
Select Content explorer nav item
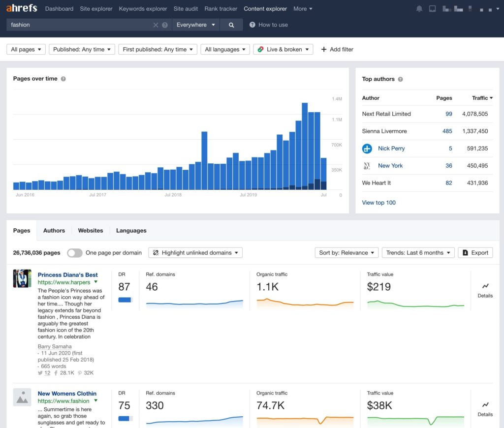tap(265, 9)
